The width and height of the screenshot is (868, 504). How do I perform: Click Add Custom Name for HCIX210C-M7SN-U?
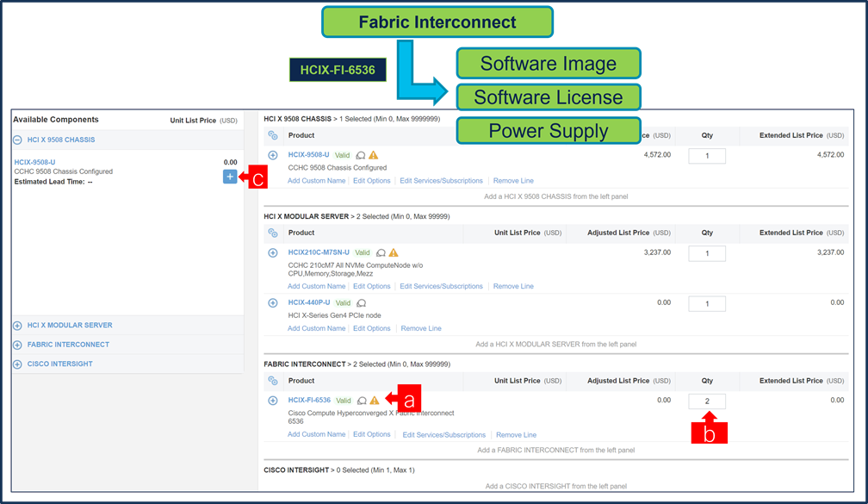(x=317, y=287)
